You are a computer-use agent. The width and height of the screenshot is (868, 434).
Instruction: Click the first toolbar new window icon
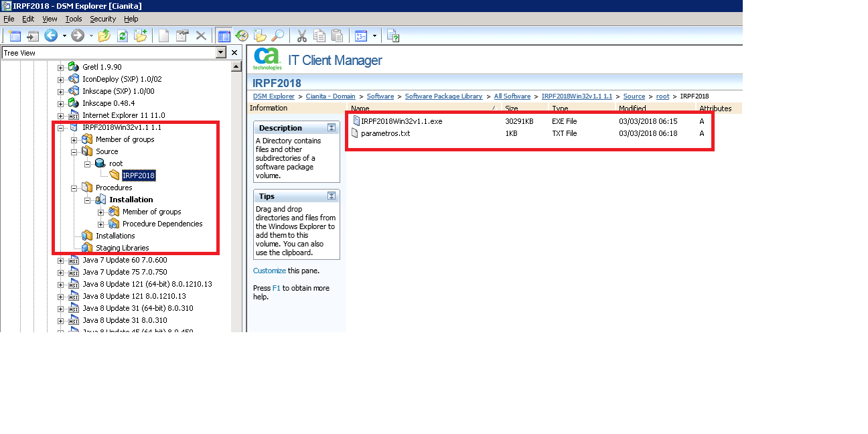15,35
